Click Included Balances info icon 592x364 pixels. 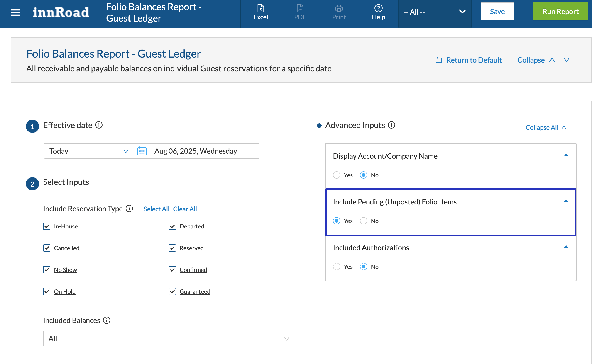(106, 320)
